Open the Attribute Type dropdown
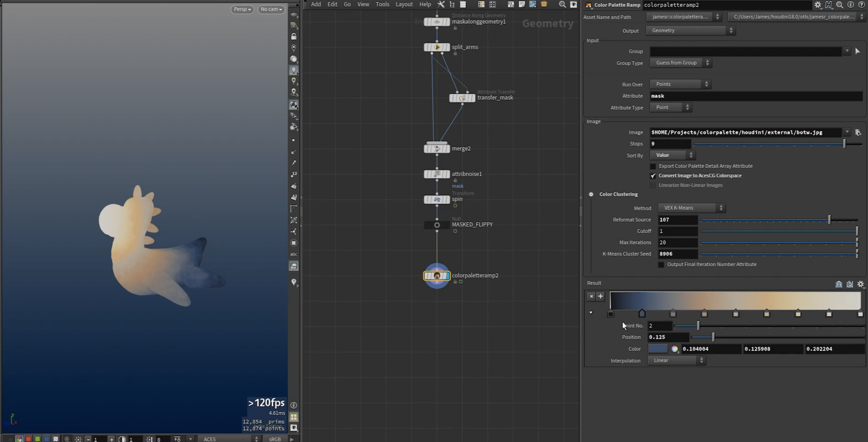 tap(671, 107)
